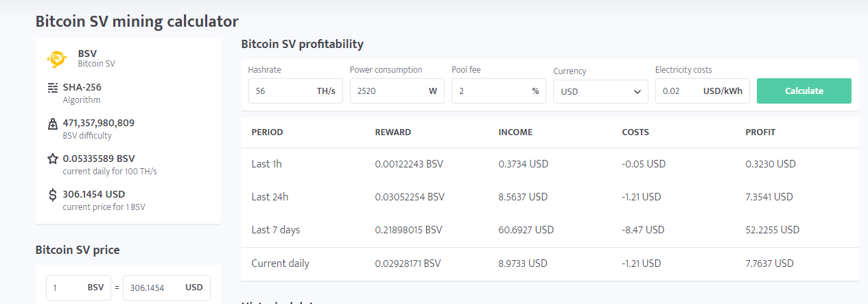868x304 pixels.
Task: Click reward value 0.21898015 BSV
Action: tap(409, 230)
